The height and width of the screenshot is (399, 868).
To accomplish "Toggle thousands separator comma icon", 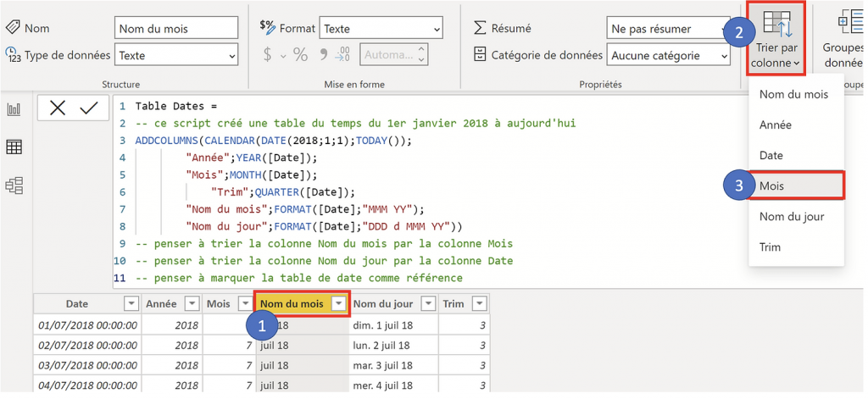I will pyautogui.click(x=324, y=53).
